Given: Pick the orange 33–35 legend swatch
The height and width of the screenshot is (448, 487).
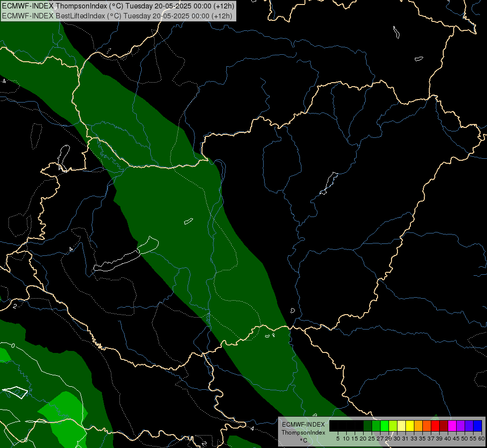Looking at the screenshot, I should (x=418, y=426).
